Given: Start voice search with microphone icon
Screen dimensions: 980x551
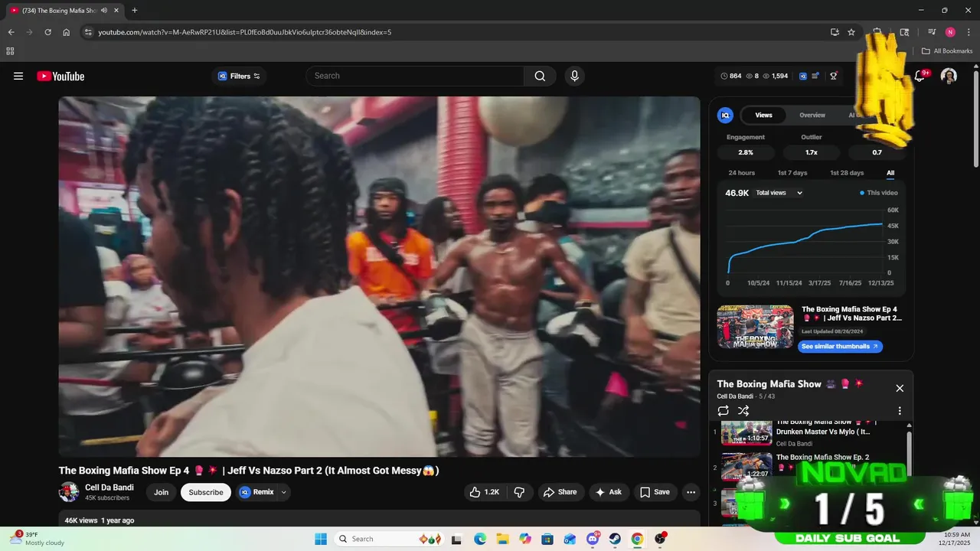Looking at the screenshot, I should click(574, 76).
